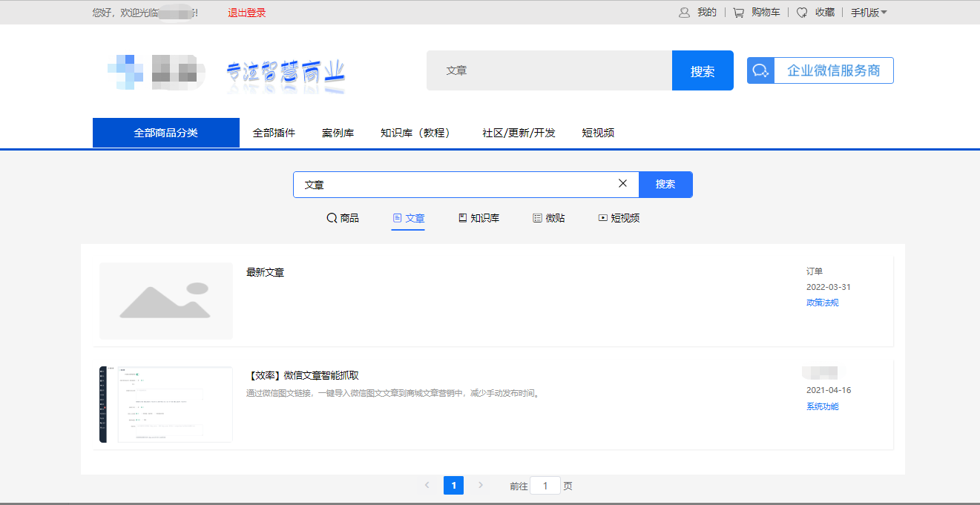Open the 系统功能 category link
980x505 pixels.
pyautogui.click(x=822, y=406)
